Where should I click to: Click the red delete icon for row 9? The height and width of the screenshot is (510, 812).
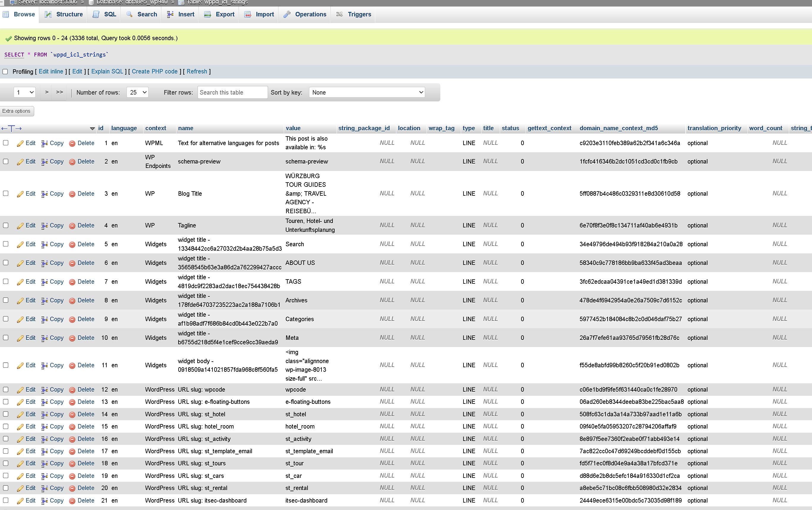(x=72, y=319)
